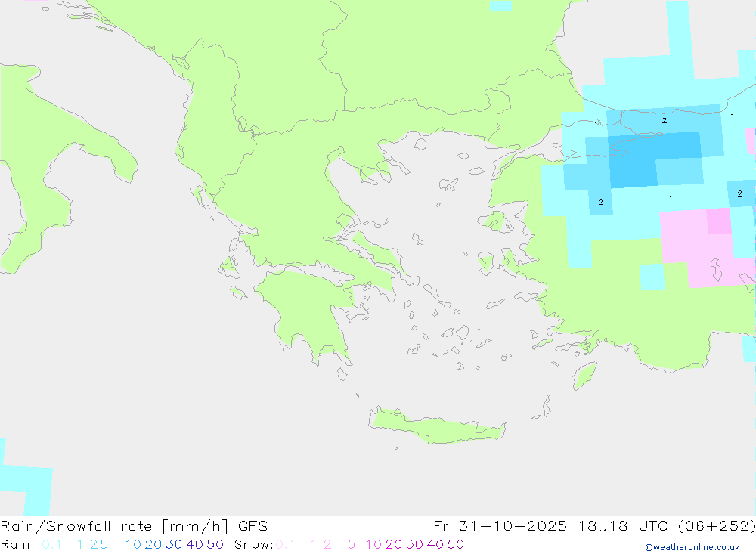Click the Snow legend value 10
This screenshot has height=554, width=756.
[373, 544]
